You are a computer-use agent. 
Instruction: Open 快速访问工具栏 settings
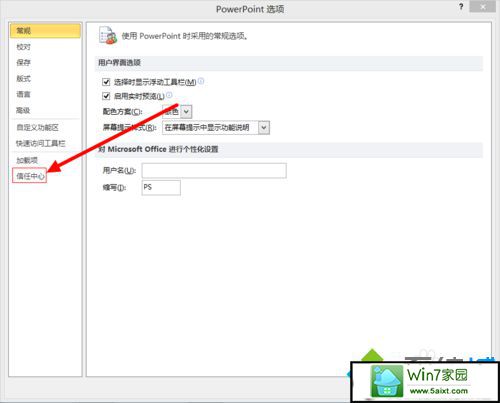tap(41, 143)
